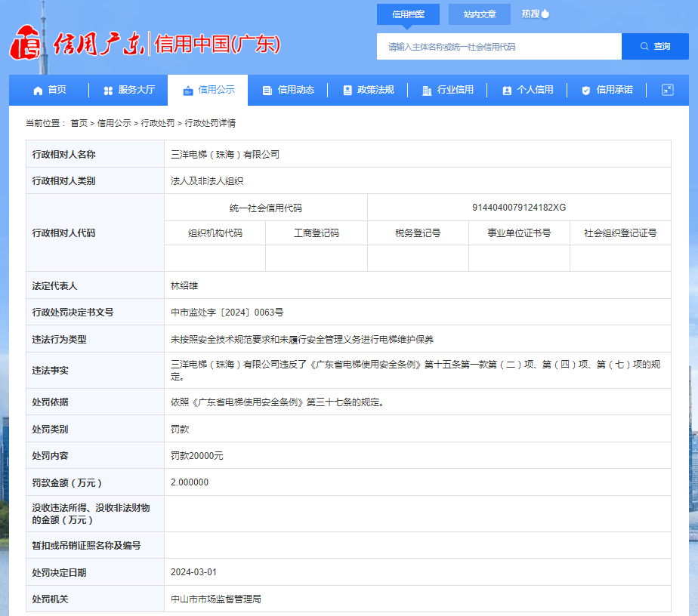This screenshot has width=698, height=616.
Task: Select the 信用档案 search tab
Action: [408, 14]
